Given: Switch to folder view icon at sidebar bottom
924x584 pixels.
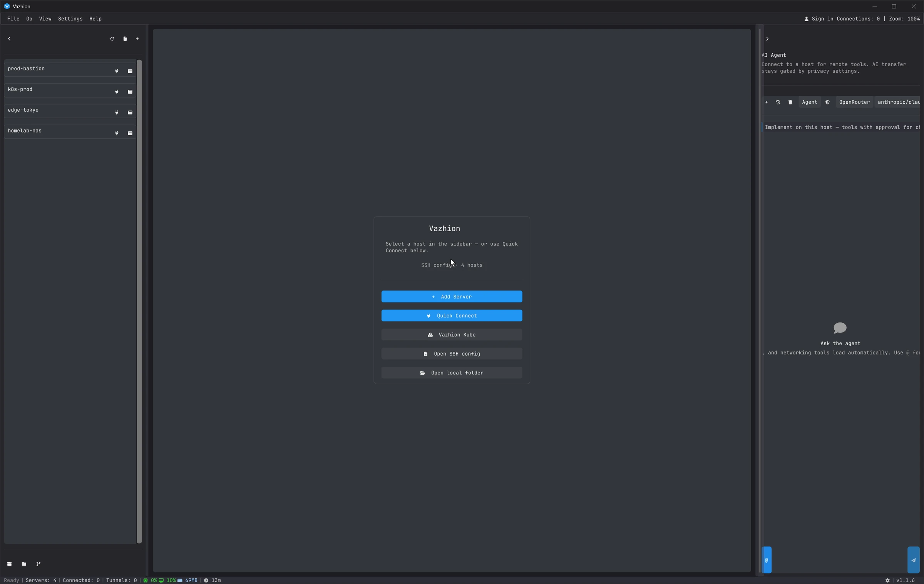Looking at the screenshot, I should 24,564.
